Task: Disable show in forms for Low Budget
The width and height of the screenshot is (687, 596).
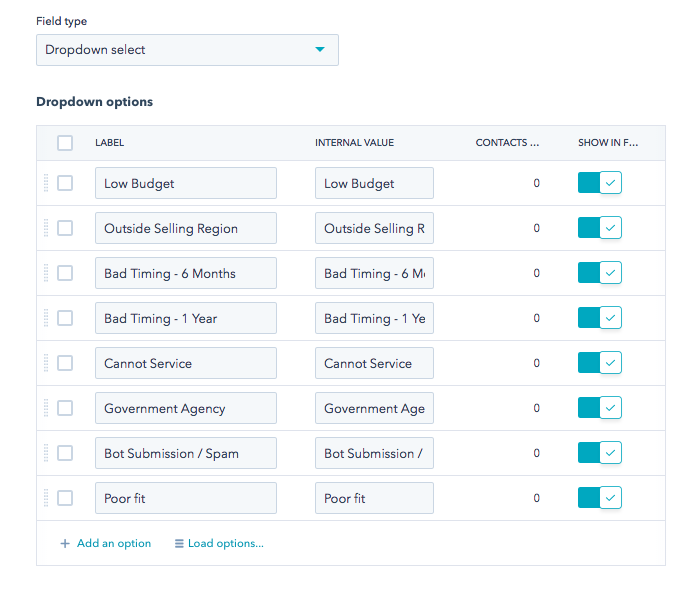Action: (x=600, y=183)
